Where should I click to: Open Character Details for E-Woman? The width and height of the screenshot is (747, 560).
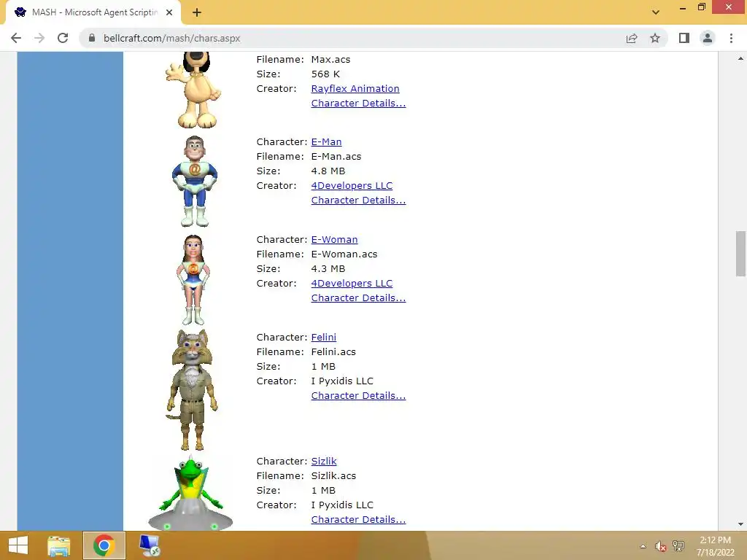[358, 298]
